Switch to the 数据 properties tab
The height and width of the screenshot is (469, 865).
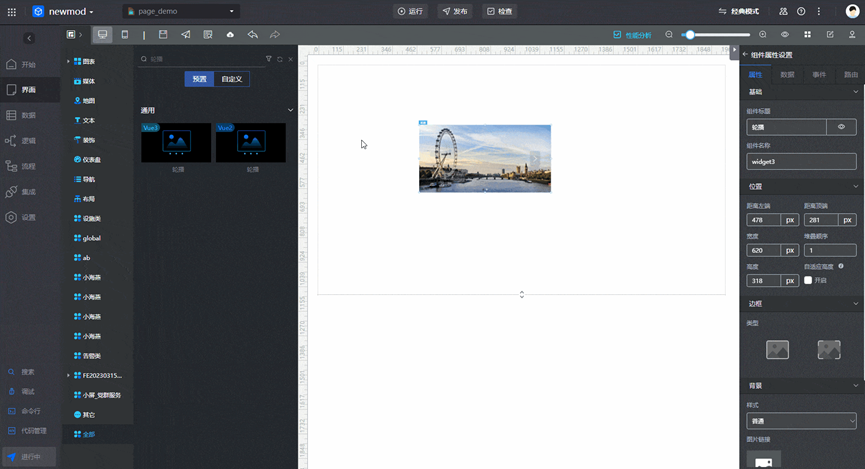coord(787,74)
